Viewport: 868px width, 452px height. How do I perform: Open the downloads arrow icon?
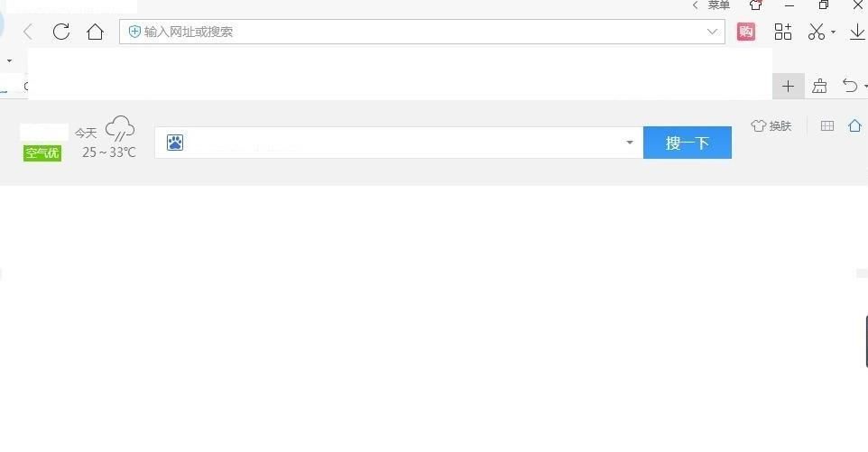point(857,32)
